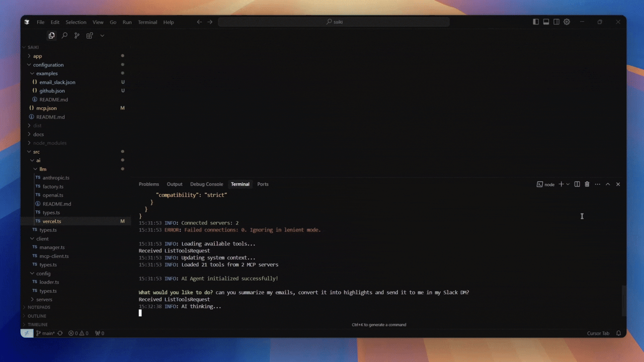The width and height of the screenshot is (644, 362).
Task: Toggle the bottom panel layout button
Action: pos(546,22)
